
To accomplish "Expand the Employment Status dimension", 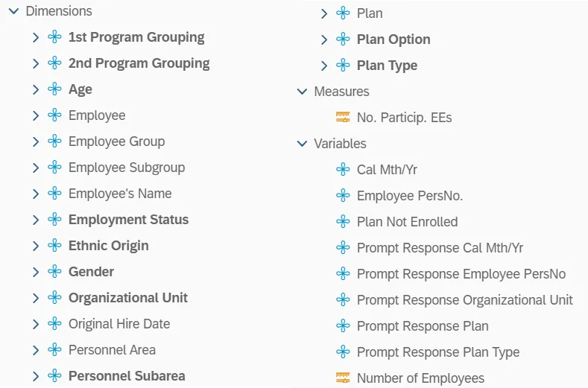I will pos(35,220).
